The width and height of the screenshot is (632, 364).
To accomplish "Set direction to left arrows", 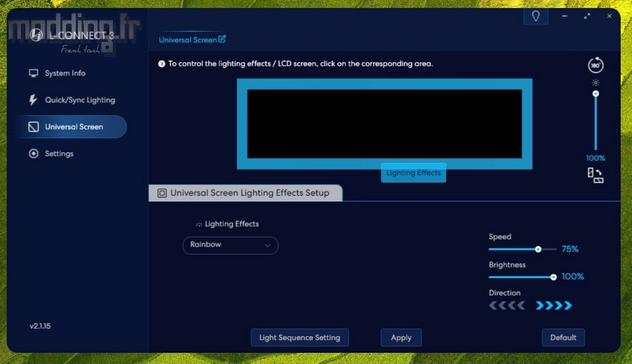I will click(x=507, y=305).
